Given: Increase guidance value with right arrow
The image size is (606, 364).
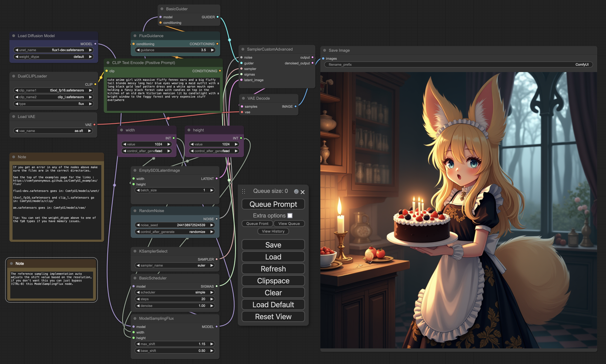Looking at the screenshot, I should coord(212,50).
